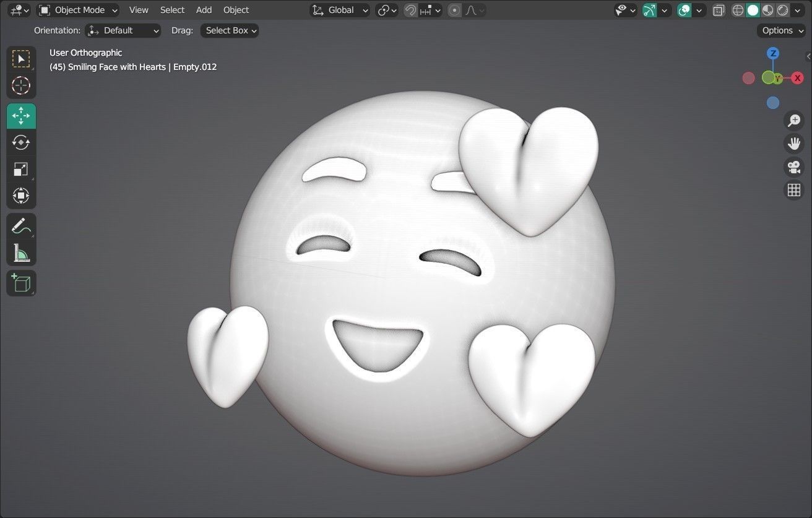812x518 pixels.
Task: Click the 'User Orthographic' view label
Action: 85,53
